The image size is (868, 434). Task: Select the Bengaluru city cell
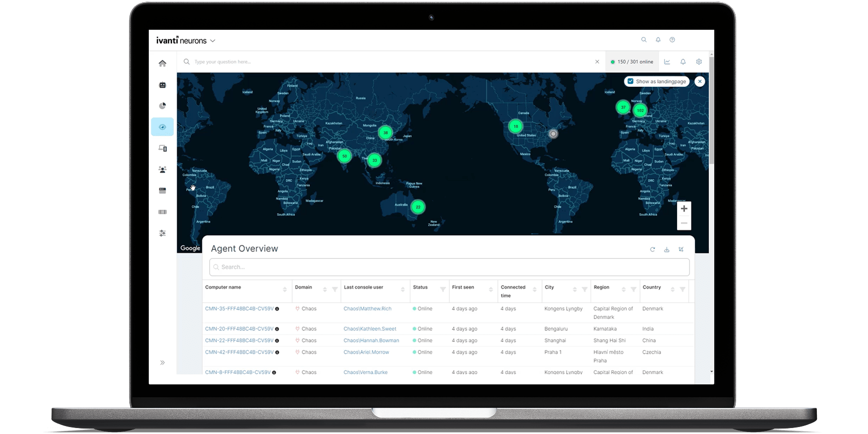pos(556,329)
